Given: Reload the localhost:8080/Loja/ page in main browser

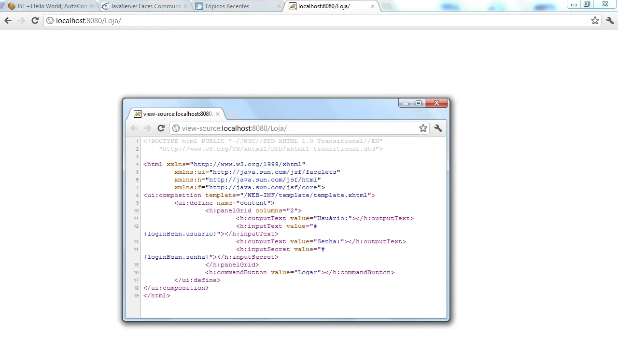Looking at the screenshot, I should (x=35, y=20).
